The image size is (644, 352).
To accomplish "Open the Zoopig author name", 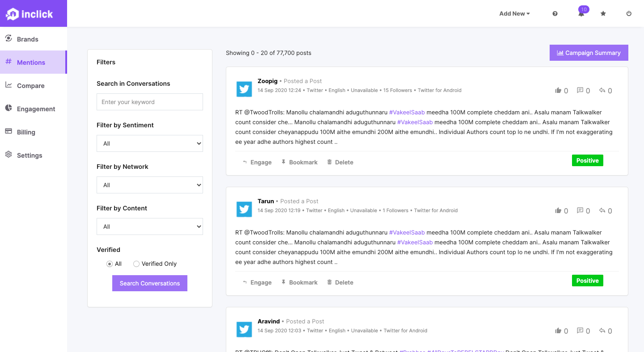I will tap(267, 81).
